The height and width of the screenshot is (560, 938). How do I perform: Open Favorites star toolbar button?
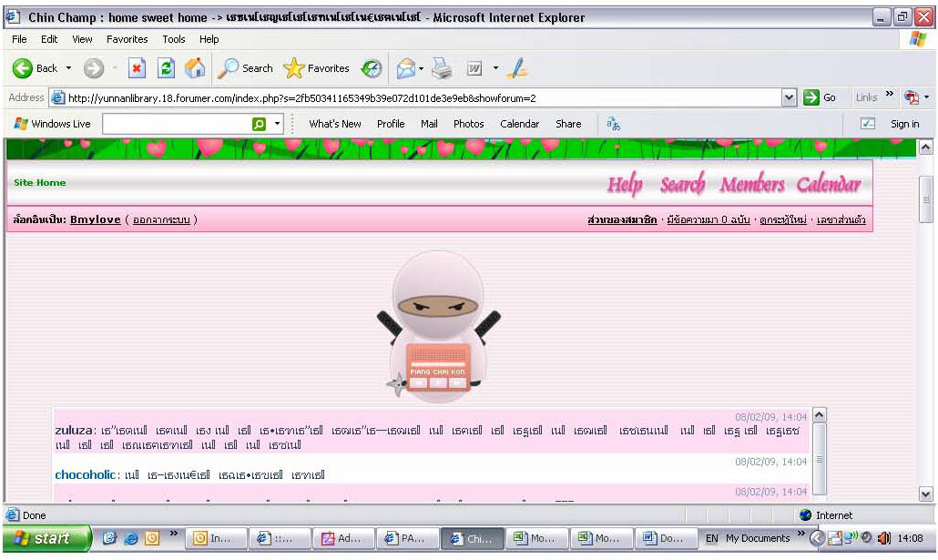(316, 68)
